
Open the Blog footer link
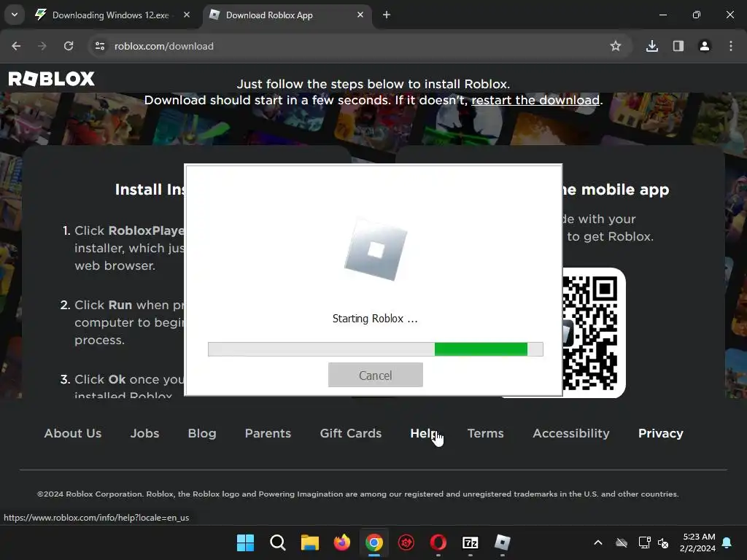coord(202,433)
